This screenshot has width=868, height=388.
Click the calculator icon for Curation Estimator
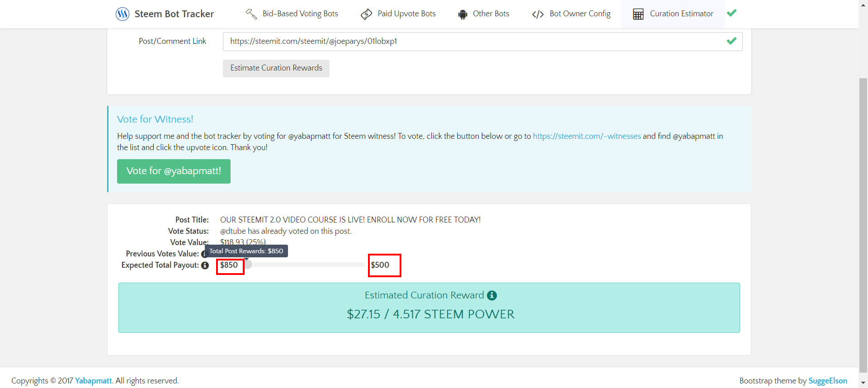point(638,14)
